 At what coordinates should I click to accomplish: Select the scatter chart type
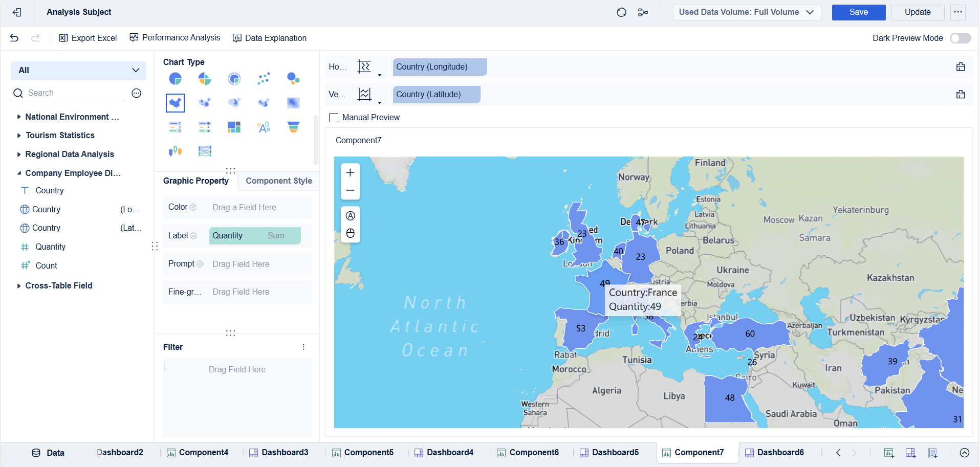(264, 78)
